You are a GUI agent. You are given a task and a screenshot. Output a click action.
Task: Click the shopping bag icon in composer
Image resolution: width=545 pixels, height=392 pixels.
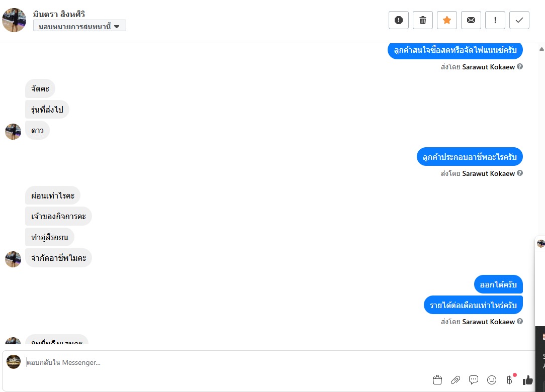[437, 380]
